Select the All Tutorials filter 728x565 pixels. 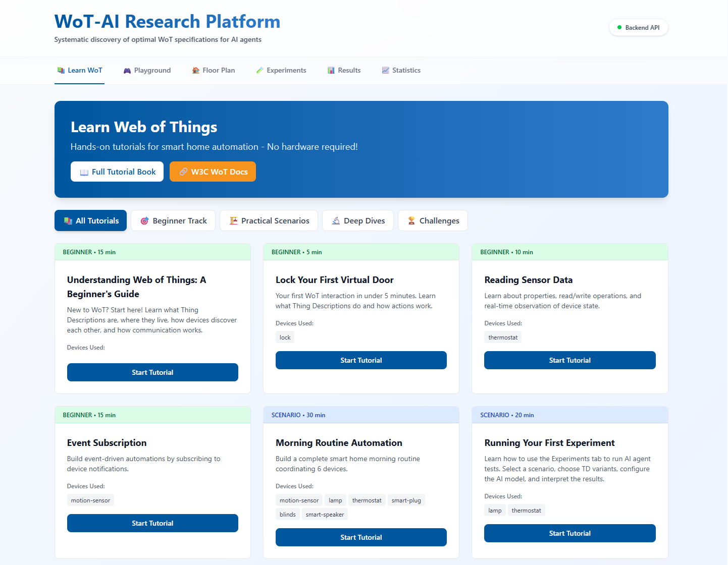91,221
